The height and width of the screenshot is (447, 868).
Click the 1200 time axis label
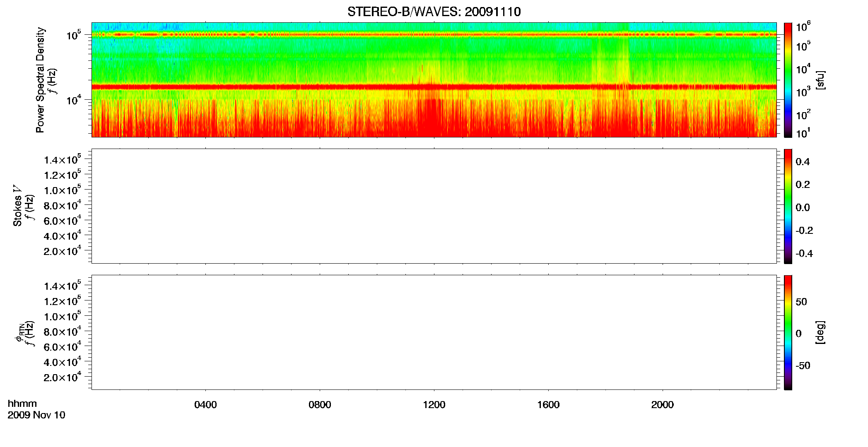434,405
